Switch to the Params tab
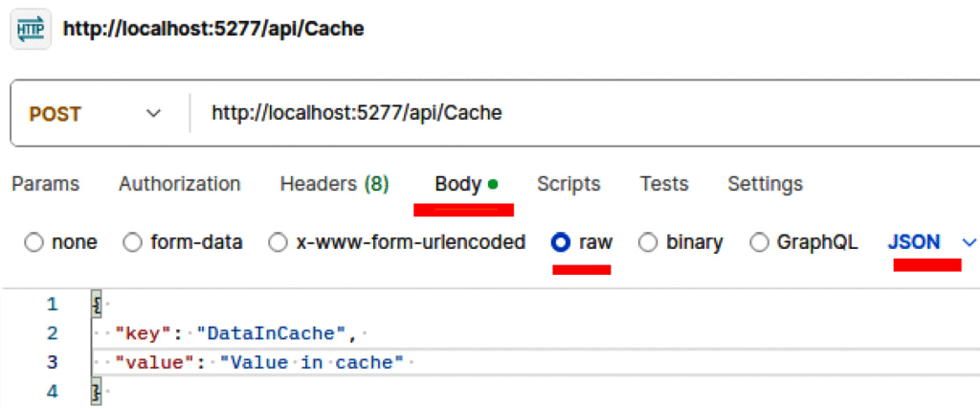The image size is (980, 409). point(45,184)
